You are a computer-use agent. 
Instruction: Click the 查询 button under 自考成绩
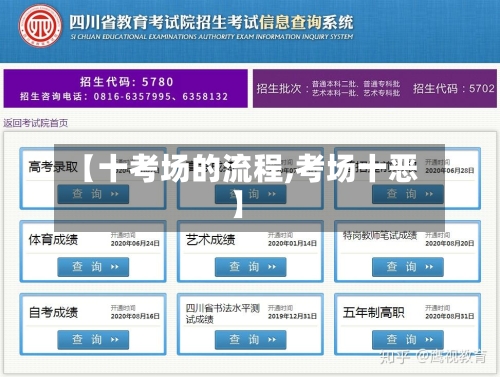[x=93, y=340]
